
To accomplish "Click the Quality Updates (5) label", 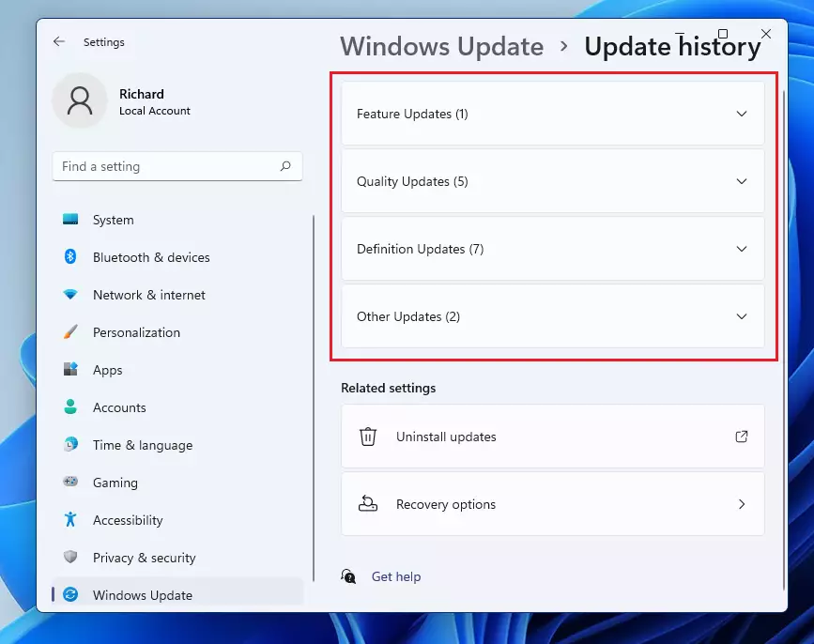I will (412, 181).
